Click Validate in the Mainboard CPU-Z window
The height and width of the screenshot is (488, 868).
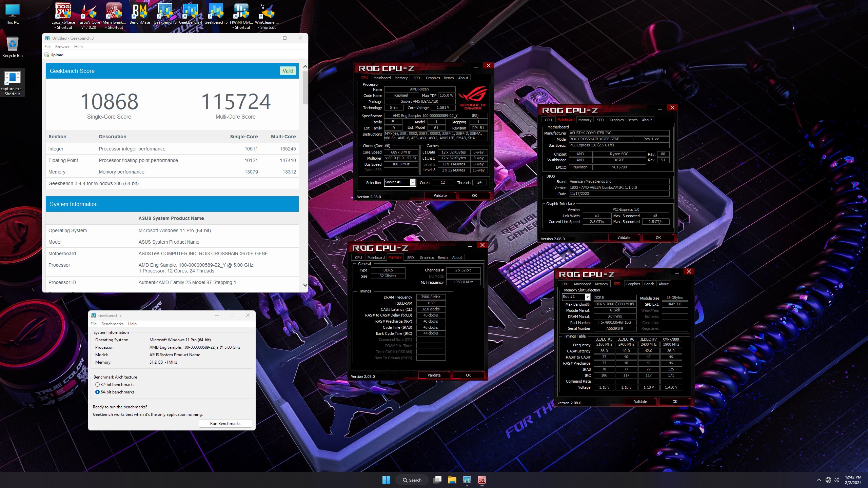(x=624, y=238)
